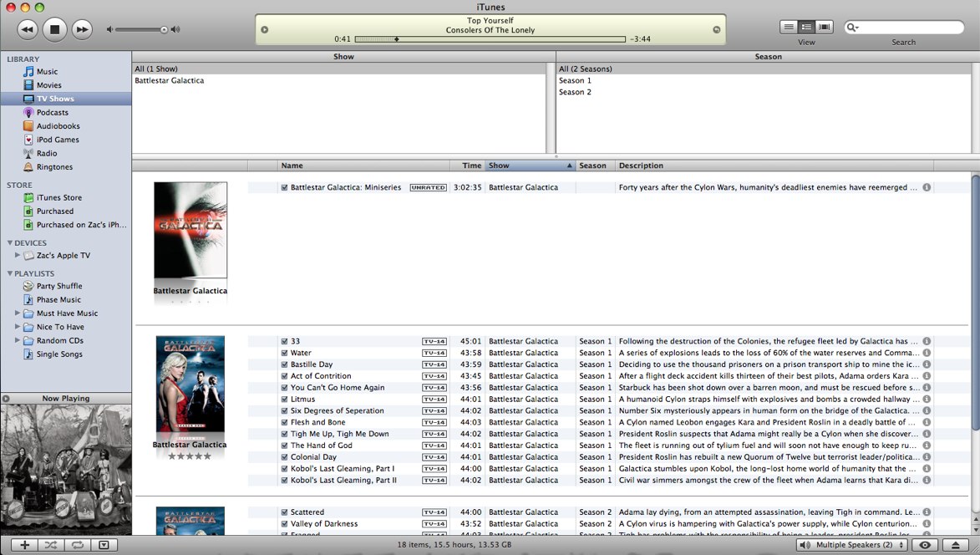
Task: Open the Phase Music playlist
Action: coord(58,300)
